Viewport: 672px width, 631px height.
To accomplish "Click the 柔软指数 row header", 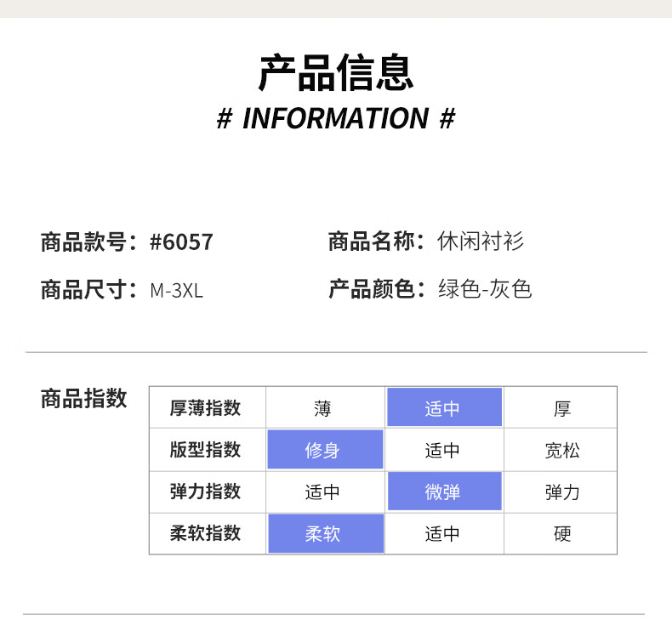I will point(205,533).
